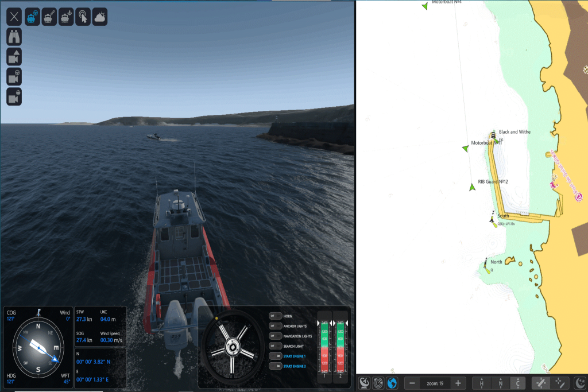Select Head-up chart orientation
Viewport: 588px width, 392px height.
coord(482,383)
